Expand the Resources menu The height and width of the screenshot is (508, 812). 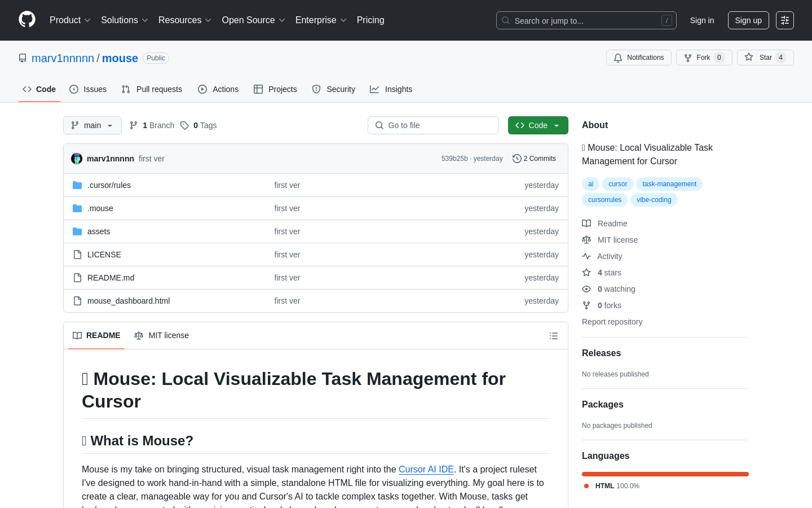click(184, 20)
